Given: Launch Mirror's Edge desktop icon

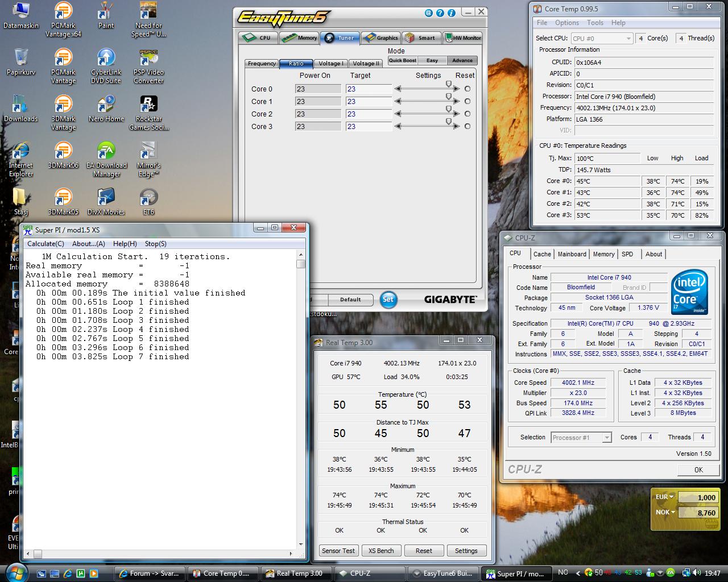Looking at the screenshot, I should coord(148,160).
